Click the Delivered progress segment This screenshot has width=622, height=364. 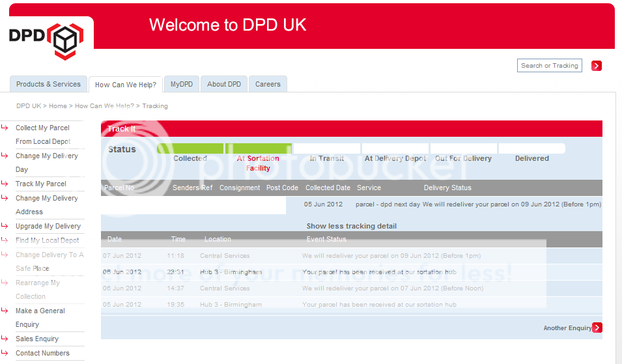click(x=532, y=148)
